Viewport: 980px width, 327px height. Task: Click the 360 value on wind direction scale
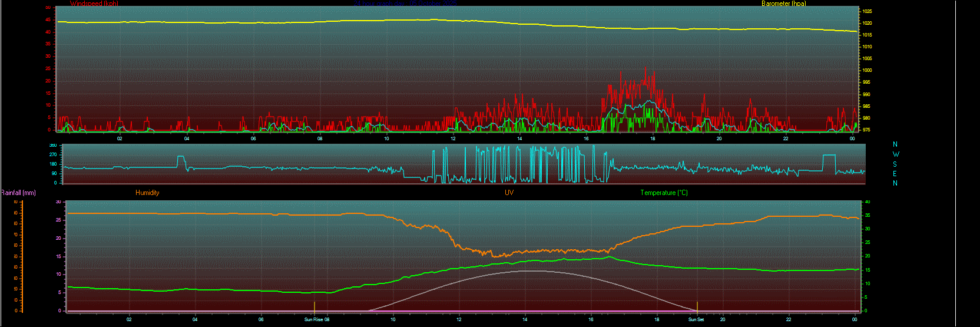click(53, 146)
